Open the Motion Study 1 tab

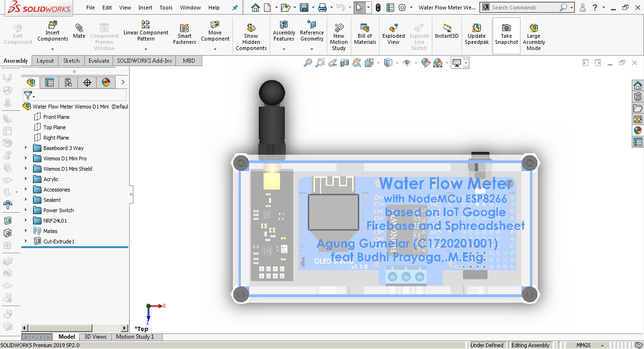135,337
